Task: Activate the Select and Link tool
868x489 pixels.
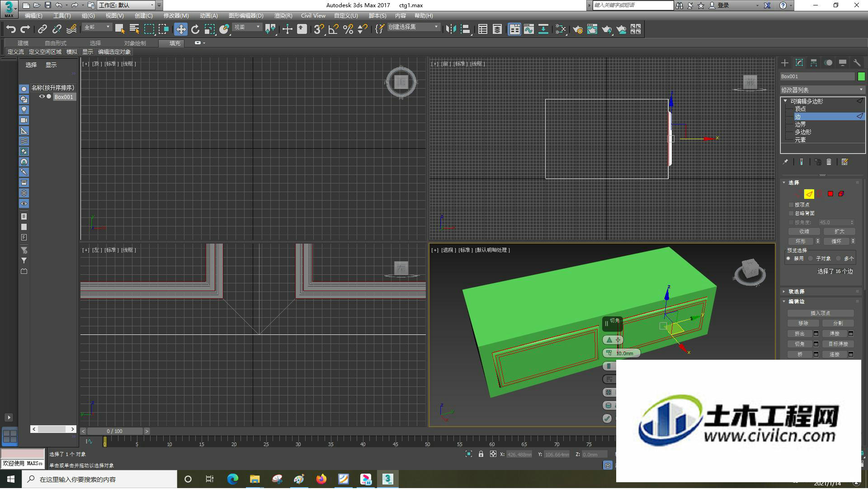Action: click(x=42, y=29)
